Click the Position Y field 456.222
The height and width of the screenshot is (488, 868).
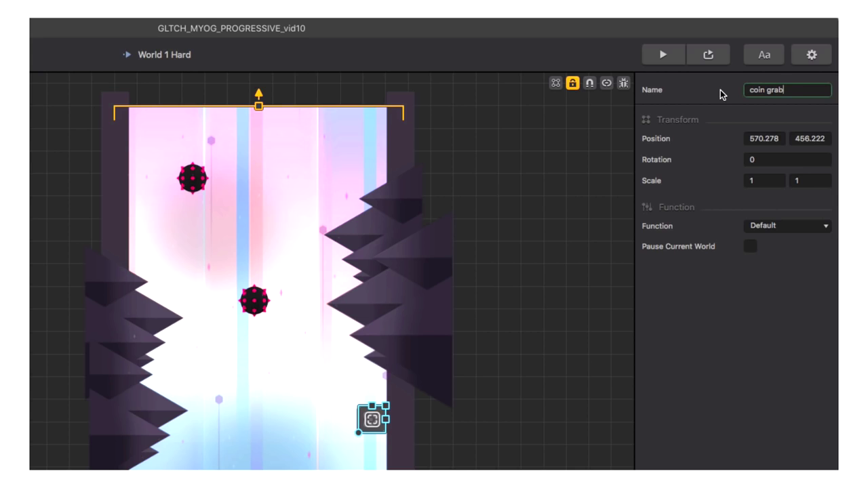point(810,139)
